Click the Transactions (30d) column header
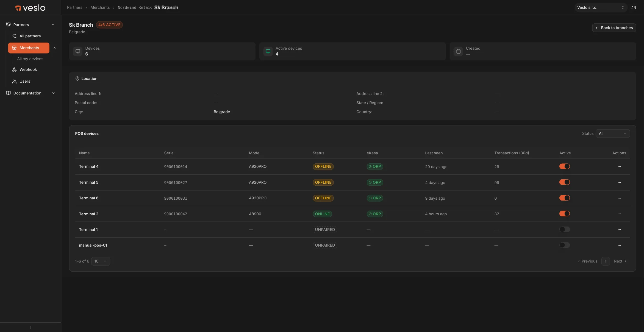The width and height of the screenshot is (644, 332). tap(512, 153)
